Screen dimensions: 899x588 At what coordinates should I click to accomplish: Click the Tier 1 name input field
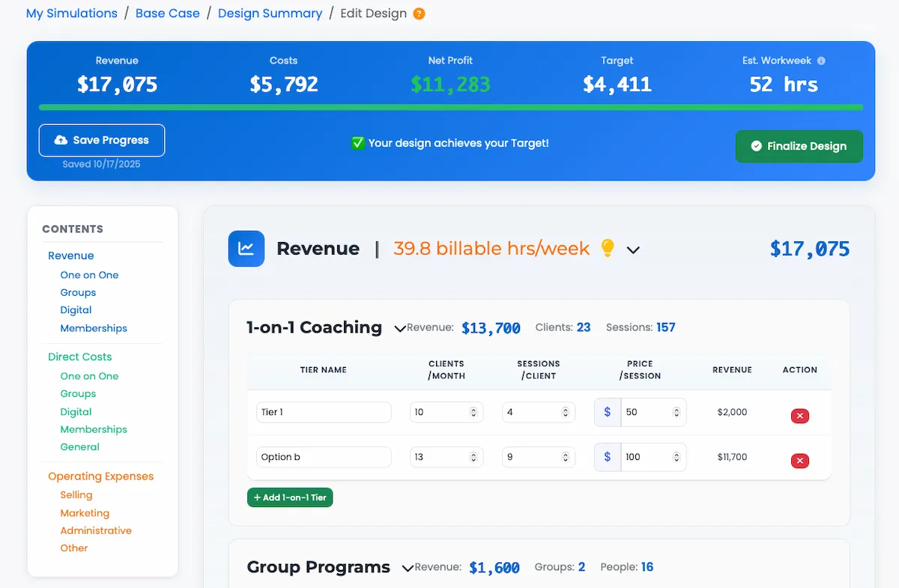(323, 412)
